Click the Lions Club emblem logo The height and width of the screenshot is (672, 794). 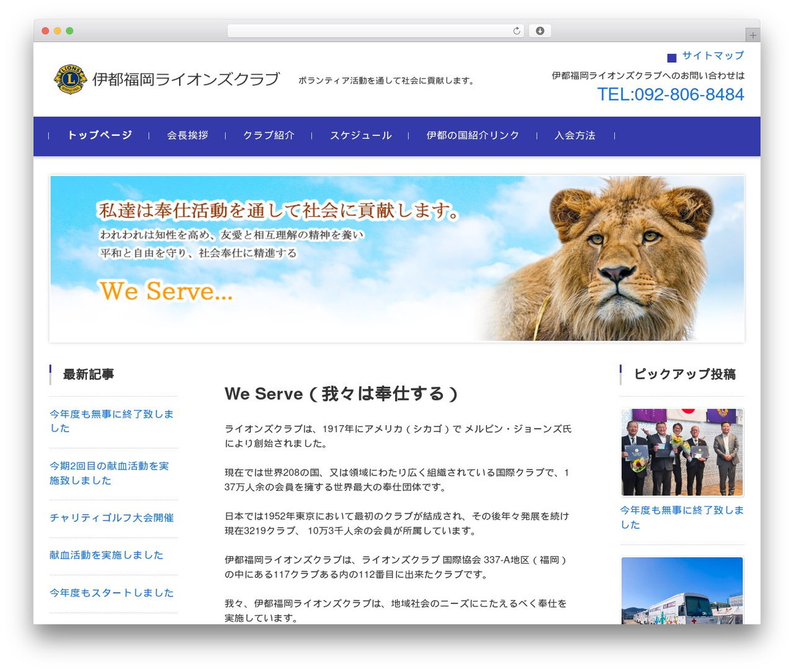[x=71, y=79]
